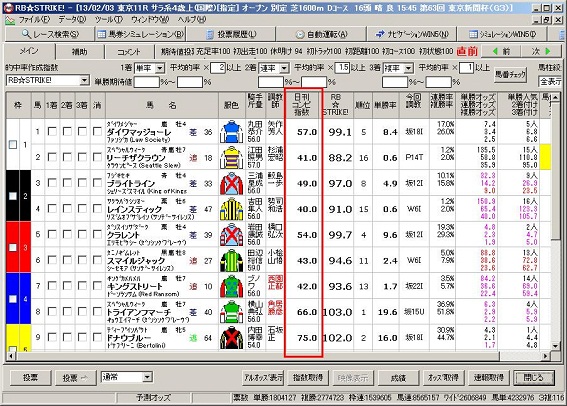
Task: Click the 1着 平均的率 multiplier field
Action: point(218,68)
